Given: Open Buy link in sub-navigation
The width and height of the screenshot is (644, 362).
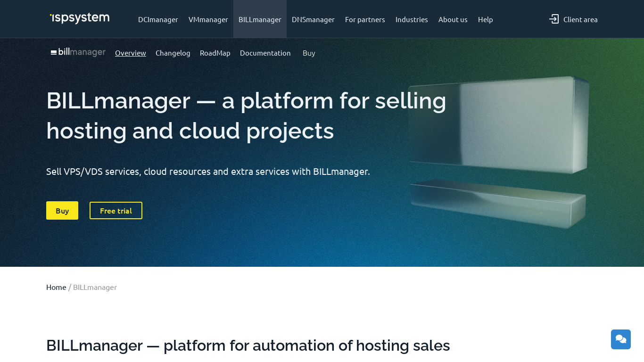Looking at the screenshot, I should tap(309, 53).
